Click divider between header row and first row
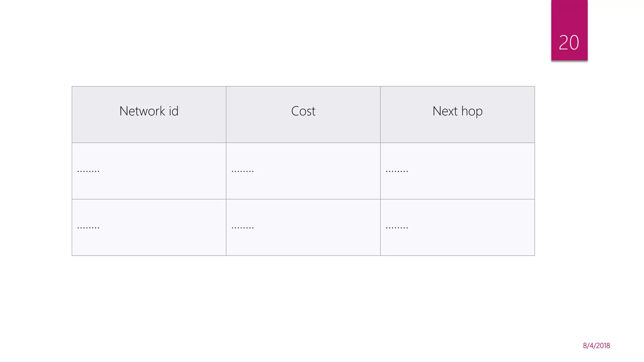Screen dimensions: 644x362 [x=303, y=143]
